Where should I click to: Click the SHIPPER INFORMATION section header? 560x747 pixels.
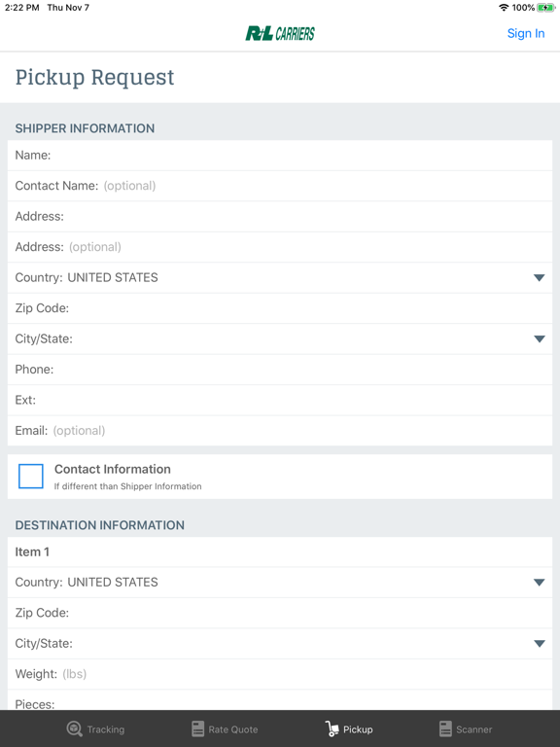(85, 128)
